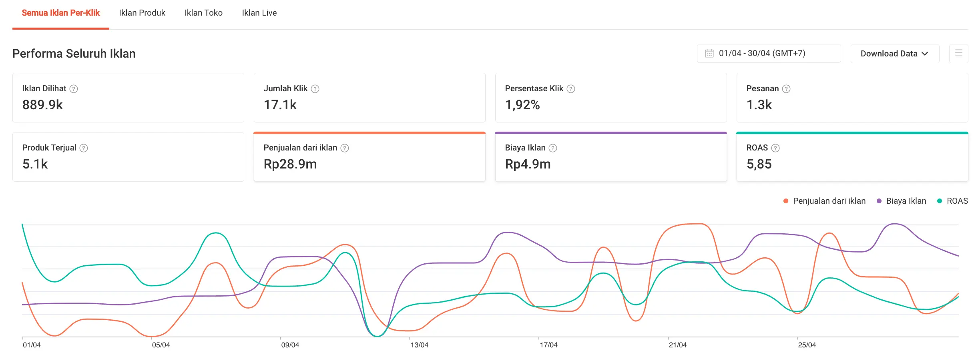The image size is (980, 361).
Task: Click the 13/04 marker on the chart axis
Action: (419, 345)
